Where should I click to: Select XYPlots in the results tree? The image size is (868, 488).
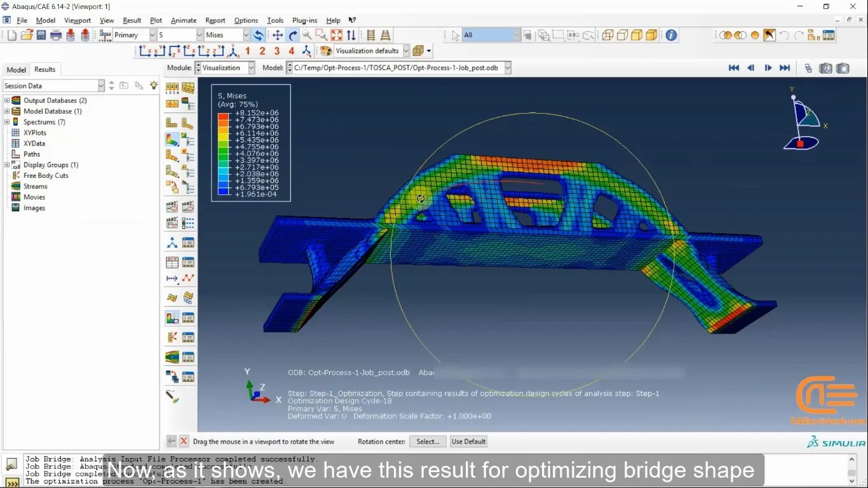click(x=35, y=133)
